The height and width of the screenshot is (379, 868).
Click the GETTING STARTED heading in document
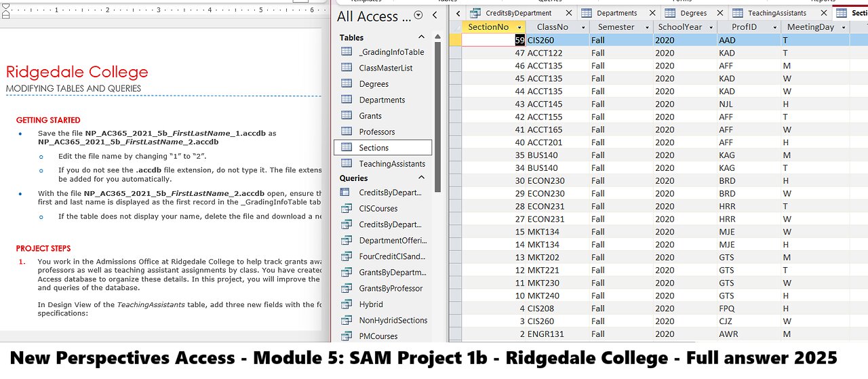click(x=48, y=120)
